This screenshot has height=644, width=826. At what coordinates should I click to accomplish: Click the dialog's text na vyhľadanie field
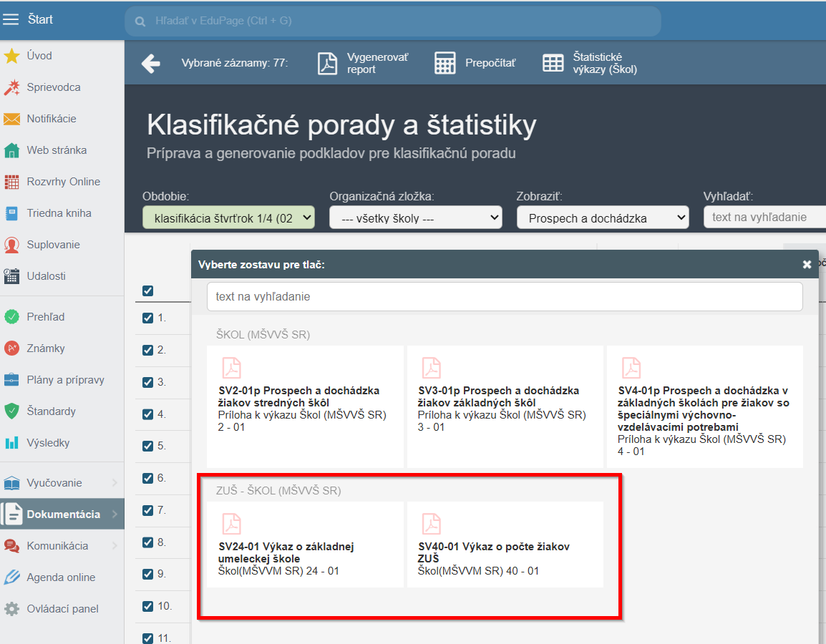[505, 296]
